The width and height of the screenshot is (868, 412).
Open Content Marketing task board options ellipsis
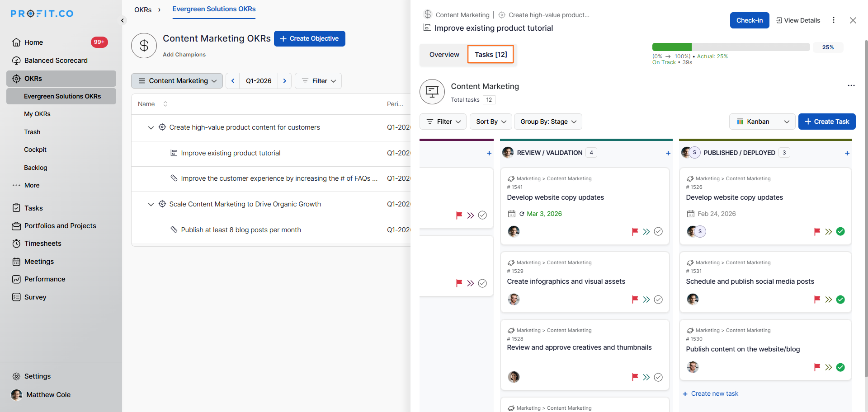(851, 85)
